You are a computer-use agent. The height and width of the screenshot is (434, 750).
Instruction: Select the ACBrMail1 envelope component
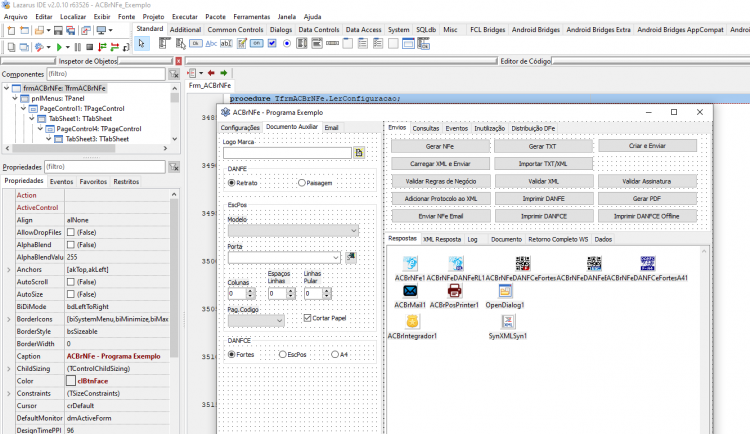tap(410, 290)
